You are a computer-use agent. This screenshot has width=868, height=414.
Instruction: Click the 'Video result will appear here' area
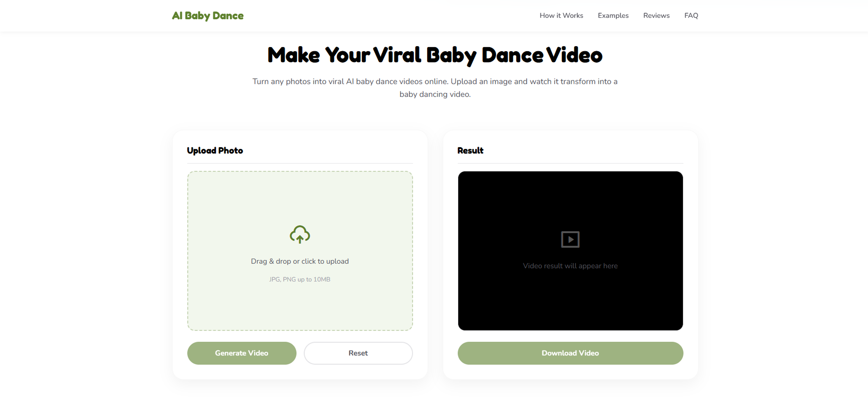[570, 265]
